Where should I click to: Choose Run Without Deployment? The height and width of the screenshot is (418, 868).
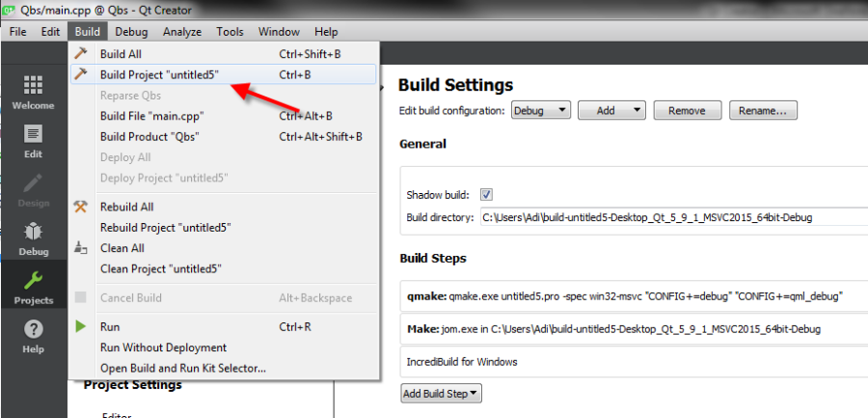163,348
